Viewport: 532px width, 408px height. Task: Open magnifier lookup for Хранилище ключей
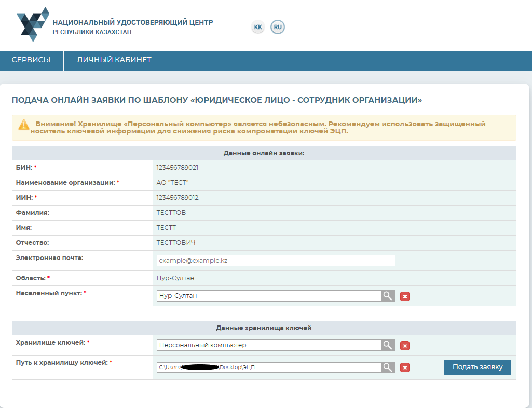click(388, 345)
